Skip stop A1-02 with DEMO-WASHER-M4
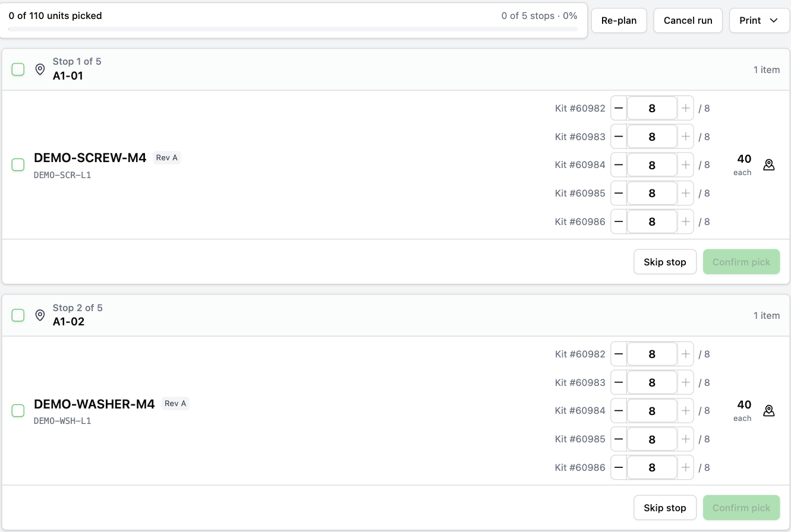 pos(665,508)
